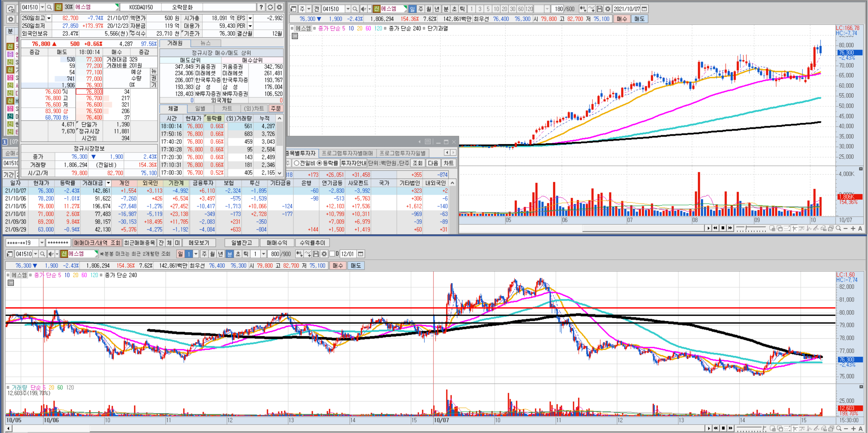Click the 일별잔고 button

(x=241, y=243)
